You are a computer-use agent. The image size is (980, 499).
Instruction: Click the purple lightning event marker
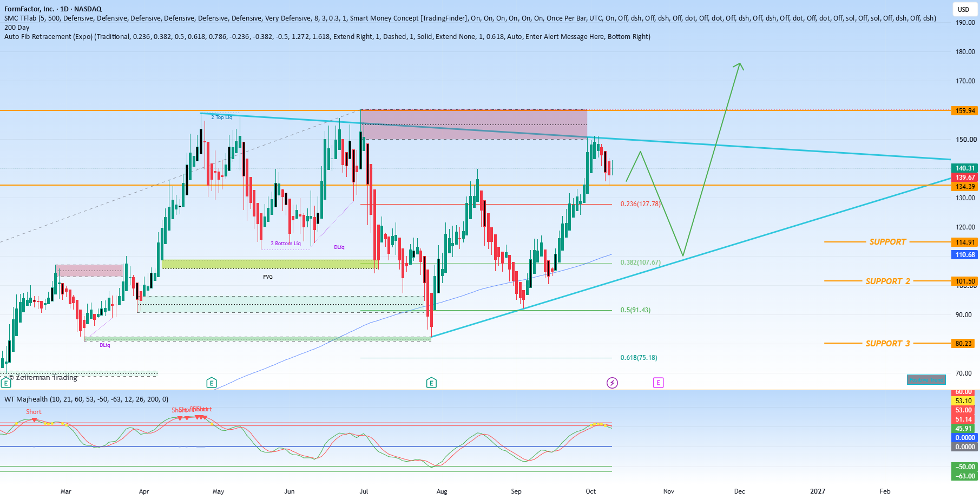click(612, 383)
